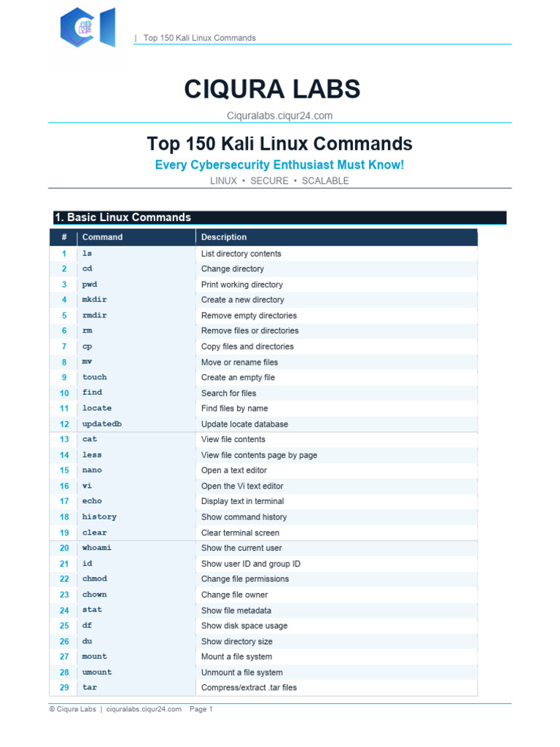Click 'Show user ID and group ID'
The width and height of the screenshot is (560, 747).
[251, 564]
